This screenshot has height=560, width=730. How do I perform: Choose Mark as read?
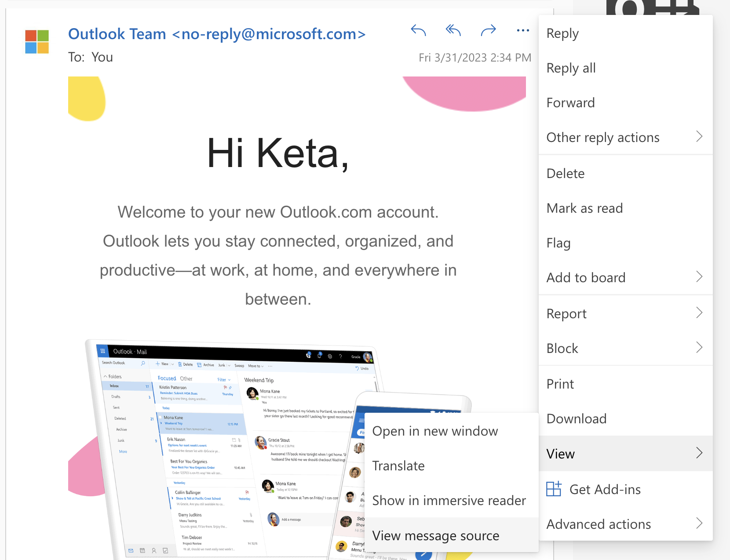click(x=584, y=208)
